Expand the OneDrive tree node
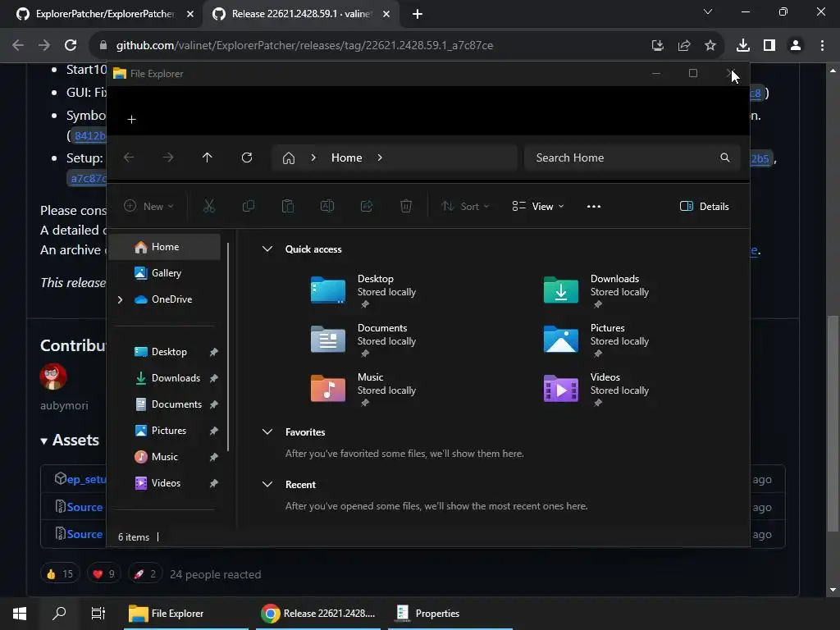 tap(120, 299)
